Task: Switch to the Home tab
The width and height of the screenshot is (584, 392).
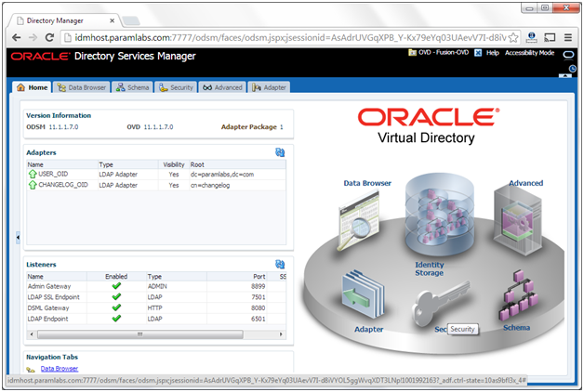Action: (32, 87)
